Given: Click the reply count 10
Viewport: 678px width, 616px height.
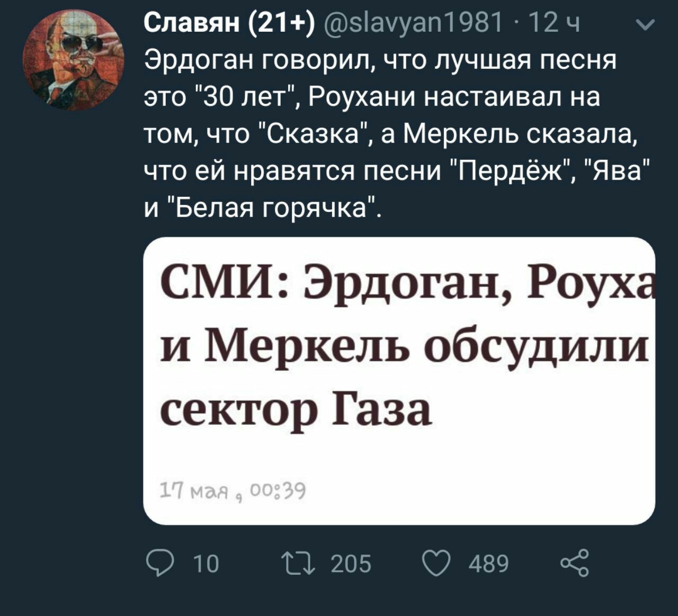Looking at the screenshot, I should click(206, 564).
